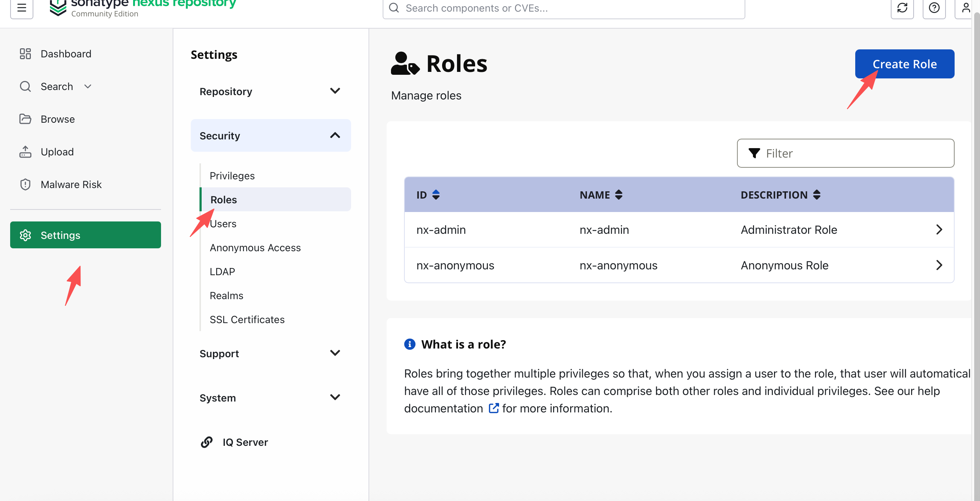Viewport: 980px width, 501px height.
Task: Open the help question mark icon
Action: click(x=934, y=8)
